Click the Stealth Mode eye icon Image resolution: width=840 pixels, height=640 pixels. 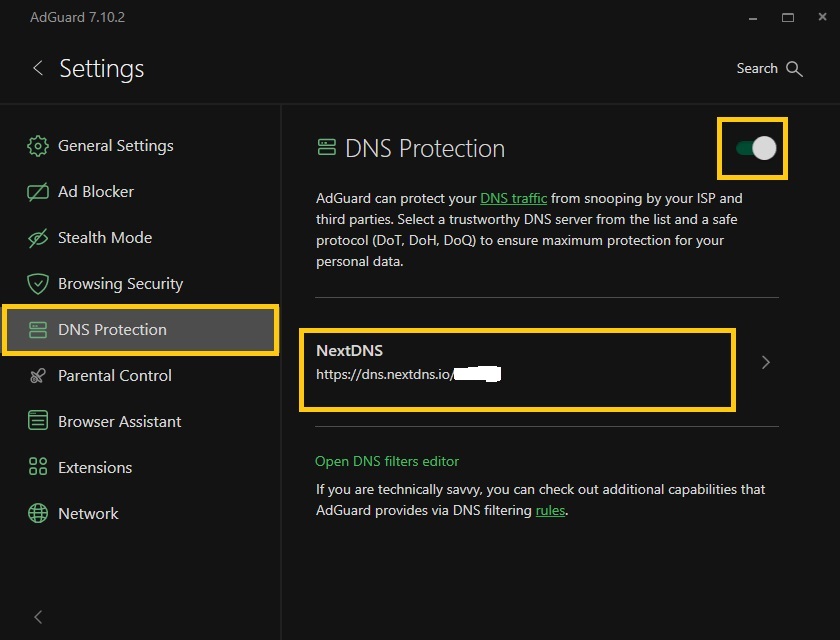coord(38,238)
